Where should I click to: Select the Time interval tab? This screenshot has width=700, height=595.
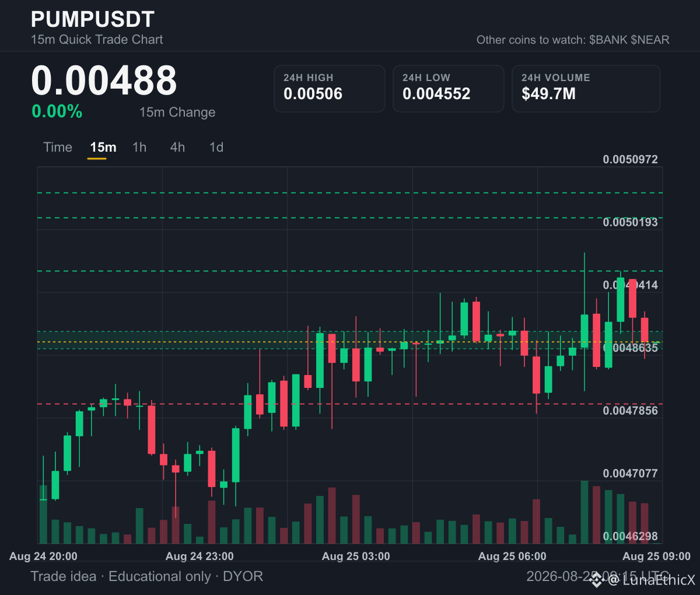pos(58,147)
